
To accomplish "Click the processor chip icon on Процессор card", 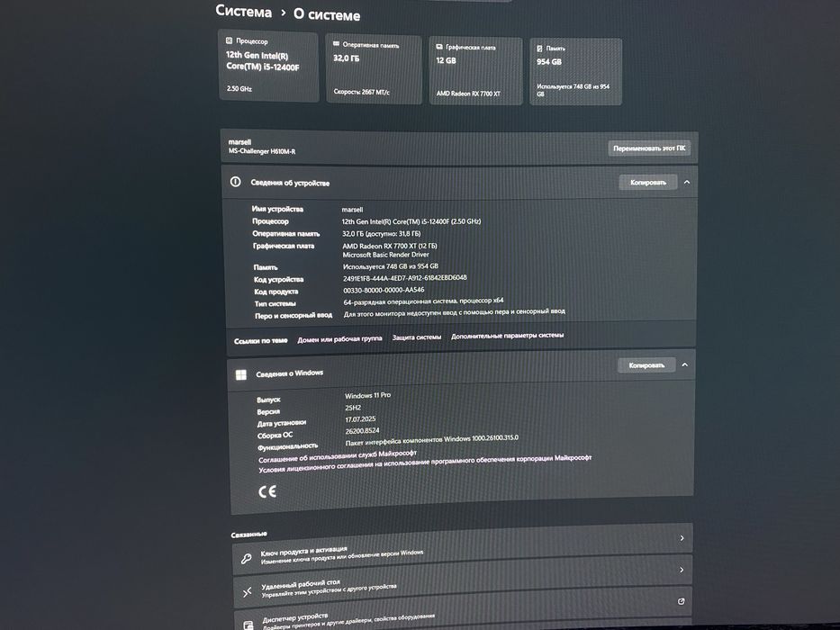I will point(230,40).
